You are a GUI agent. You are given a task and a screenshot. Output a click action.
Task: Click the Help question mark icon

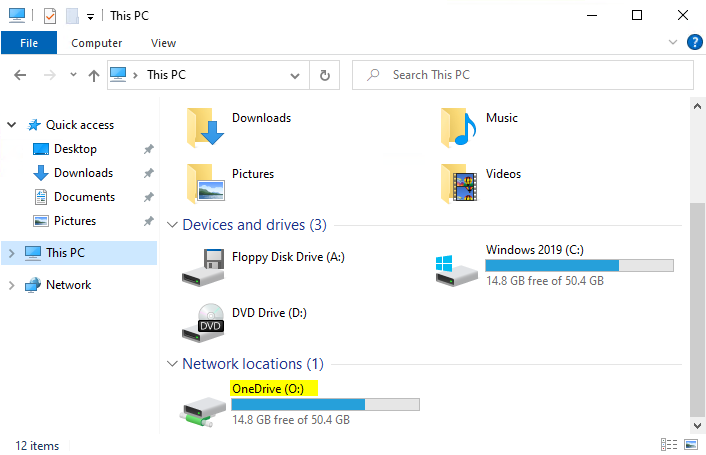695,43
